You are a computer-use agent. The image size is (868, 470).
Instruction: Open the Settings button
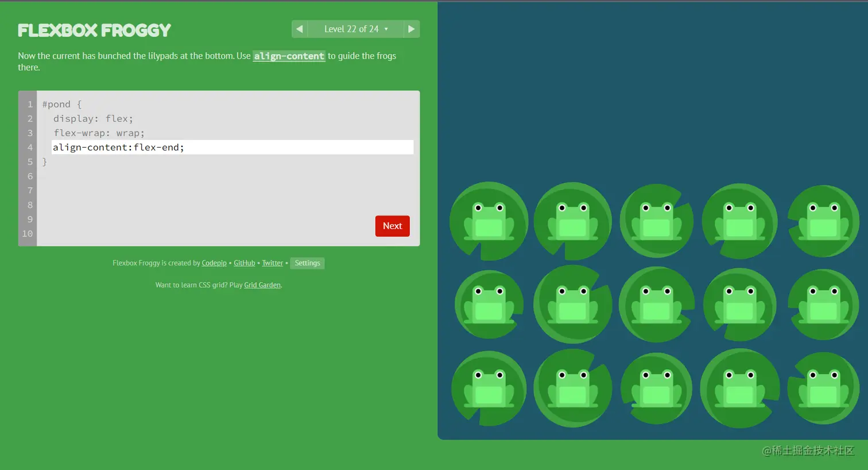pyautogui.click(x=308, y=263)
